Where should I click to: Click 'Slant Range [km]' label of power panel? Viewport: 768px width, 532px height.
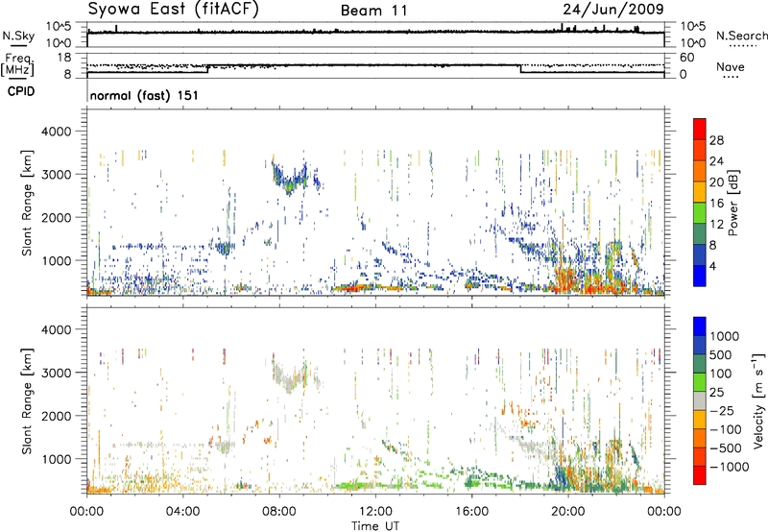pos(27,203)
